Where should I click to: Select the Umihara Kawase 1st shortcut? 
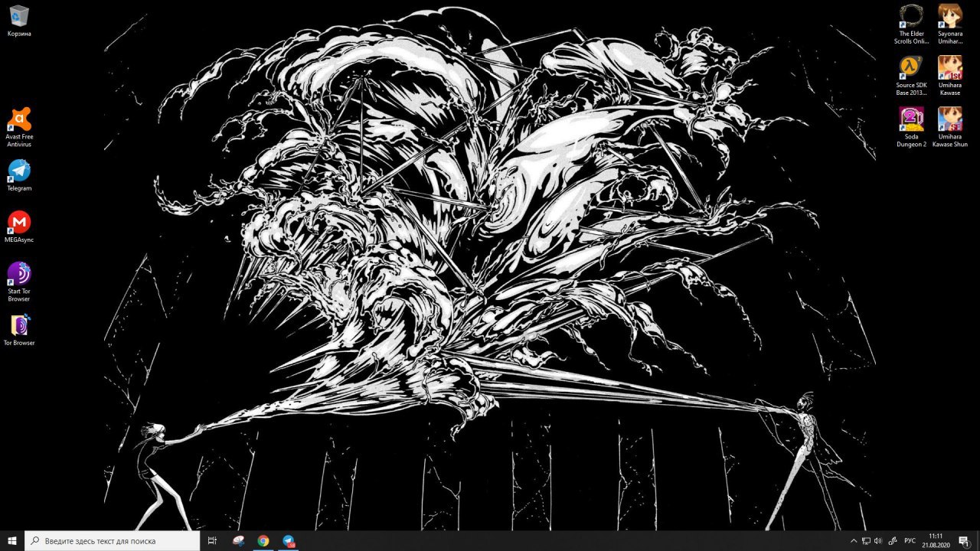(x=950, y=76)
